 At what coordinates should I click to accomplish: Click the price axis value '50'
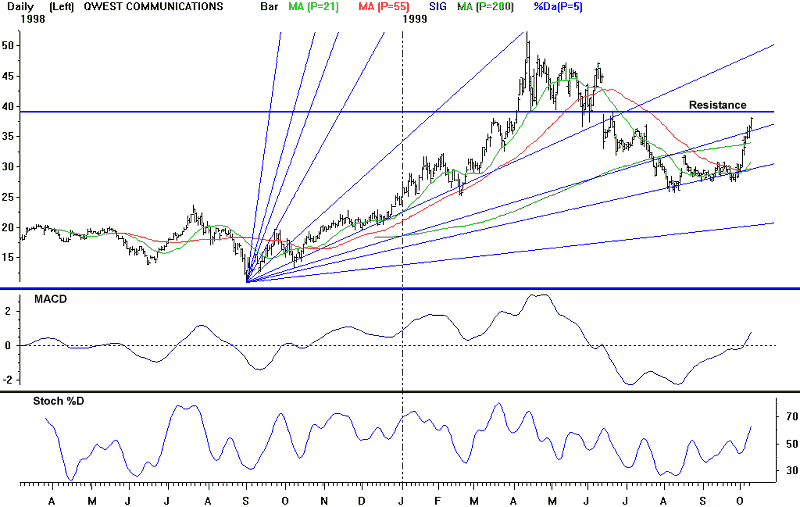coord(7,45)
